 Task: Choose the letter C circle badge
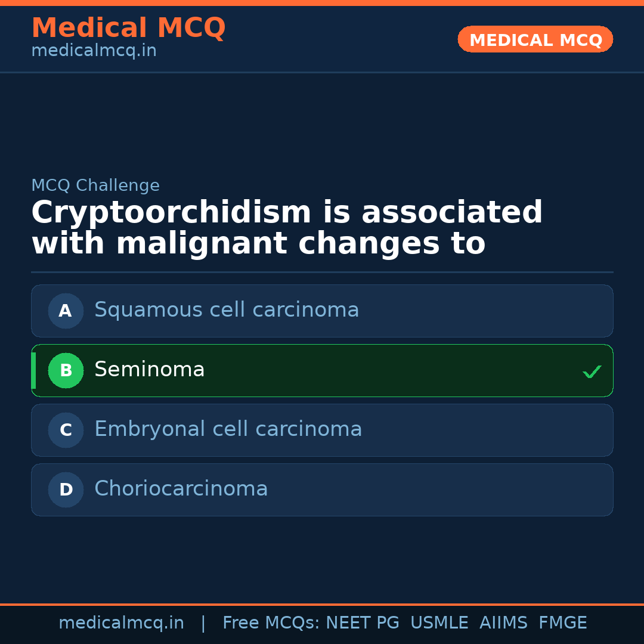point(66,430)
